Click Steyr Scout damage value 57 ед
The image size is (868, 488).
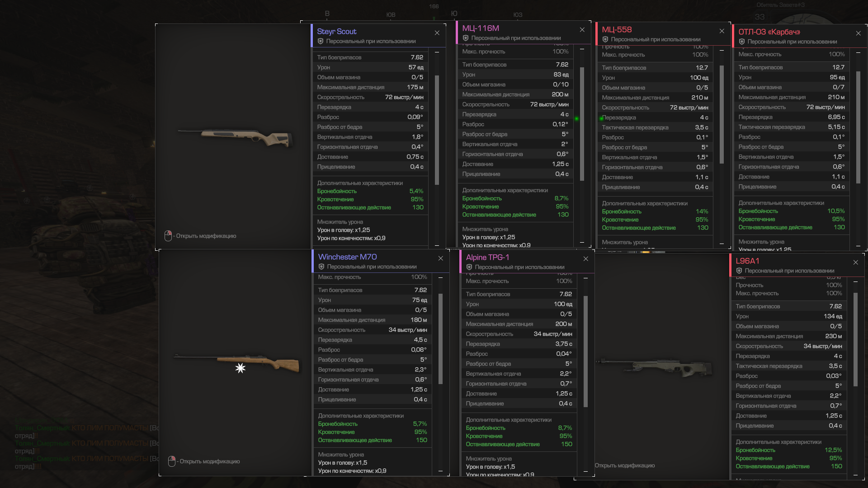416,67
